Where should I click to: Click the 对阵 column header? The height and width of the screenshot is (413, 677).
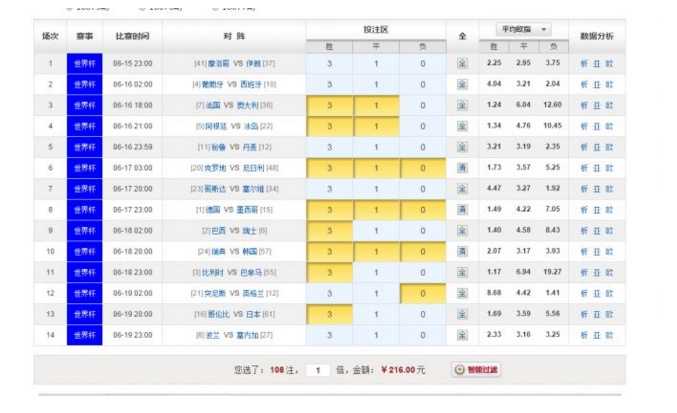(x=234, y=36)
